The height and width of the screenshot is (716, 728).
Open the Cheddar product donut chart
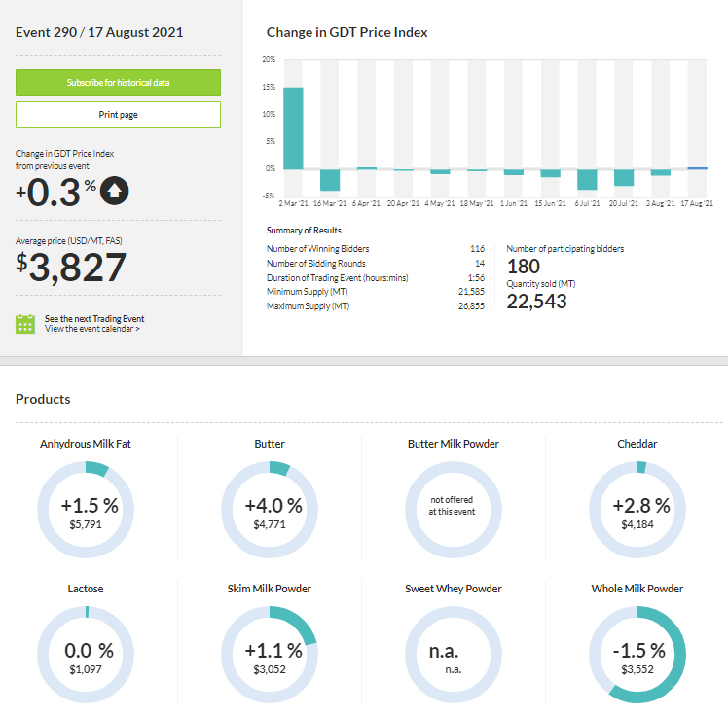point(637,510)
